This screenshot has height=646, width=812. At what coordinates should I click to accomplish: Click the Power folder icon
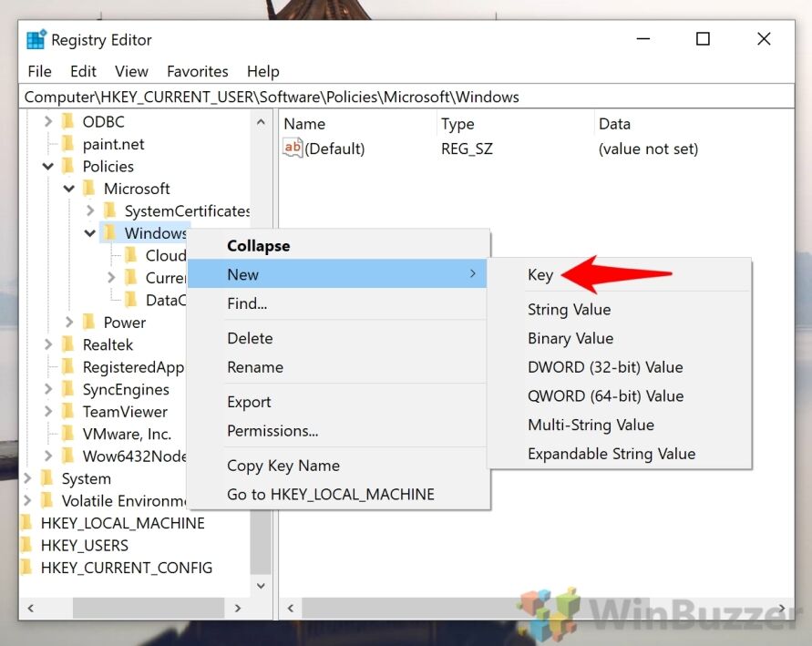(89, 322)
